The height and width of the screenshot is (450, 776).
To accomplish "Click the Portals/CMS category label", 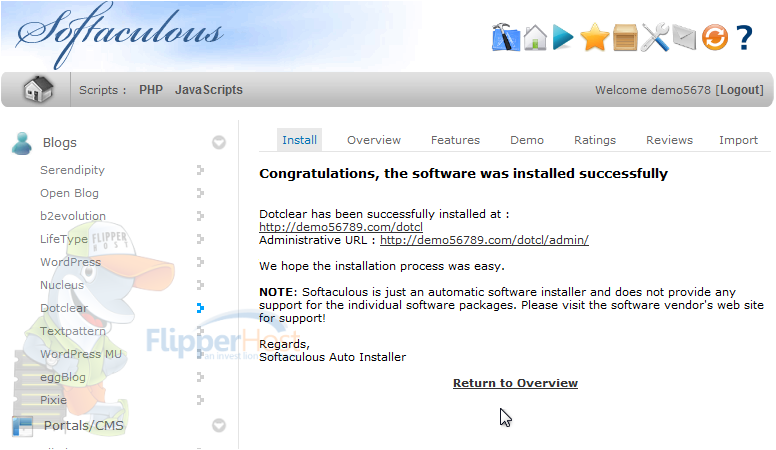I will [x=84, y=426].
